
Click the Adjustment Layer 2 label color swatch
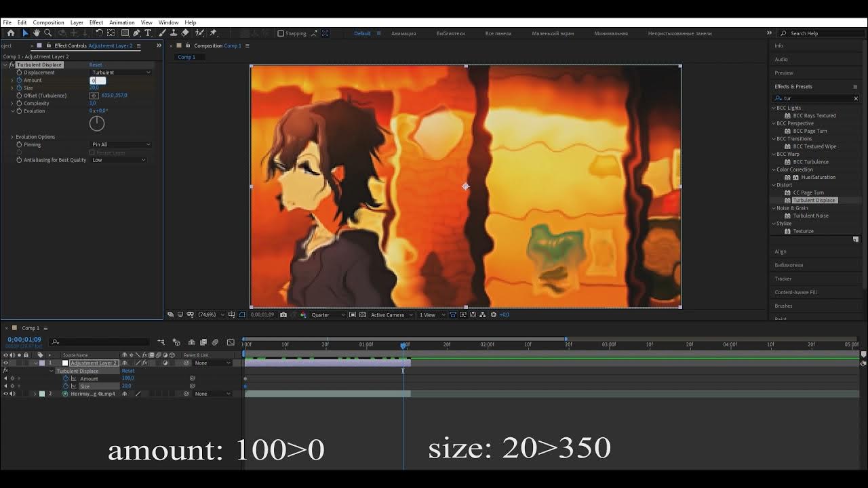(42, 363)
